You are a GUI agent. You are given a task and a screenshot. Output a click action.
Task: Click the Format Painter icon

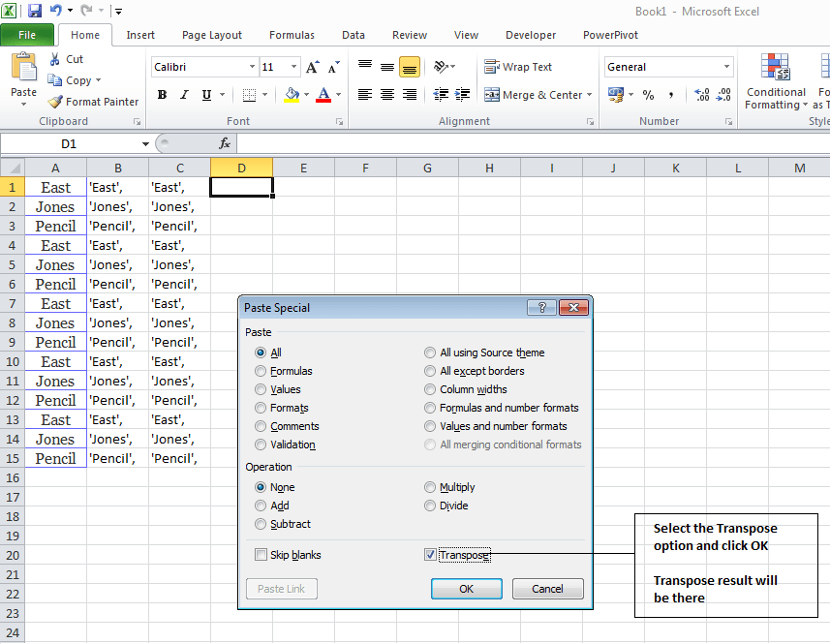coord(55,102)
